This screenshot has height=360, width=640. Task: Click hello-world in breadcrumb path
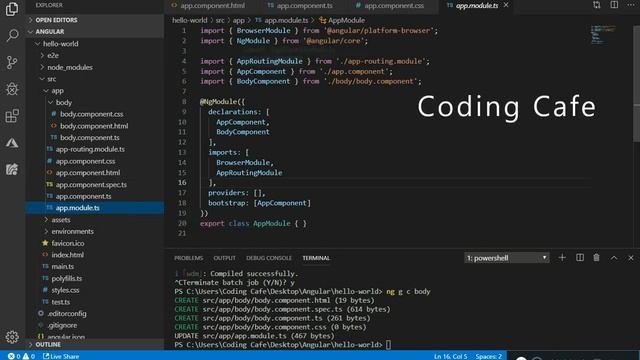pyautogui.click(x=189, y=20)
